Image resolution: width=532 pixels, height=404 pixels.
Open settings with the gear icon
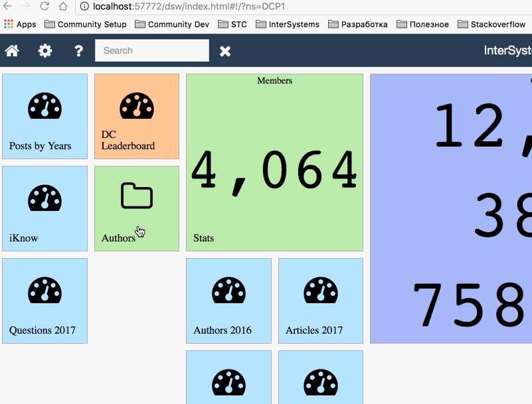[x=45, y=51]
